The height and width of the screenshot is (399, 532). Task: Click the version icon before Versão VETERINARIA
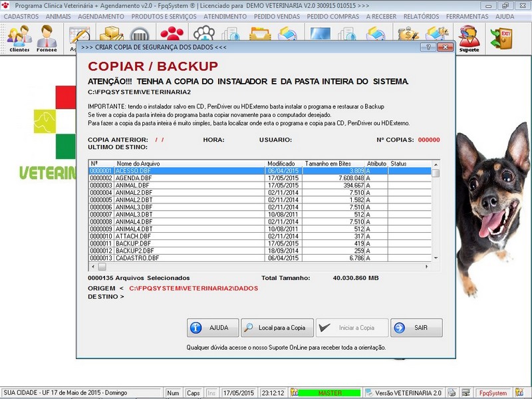point(369,392)
